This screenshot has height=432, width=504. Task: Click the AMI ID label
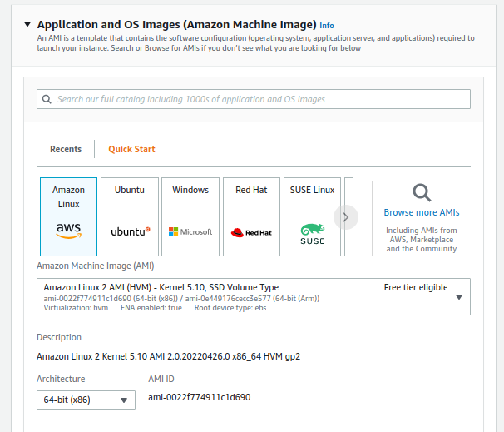[x=161, y=379]
